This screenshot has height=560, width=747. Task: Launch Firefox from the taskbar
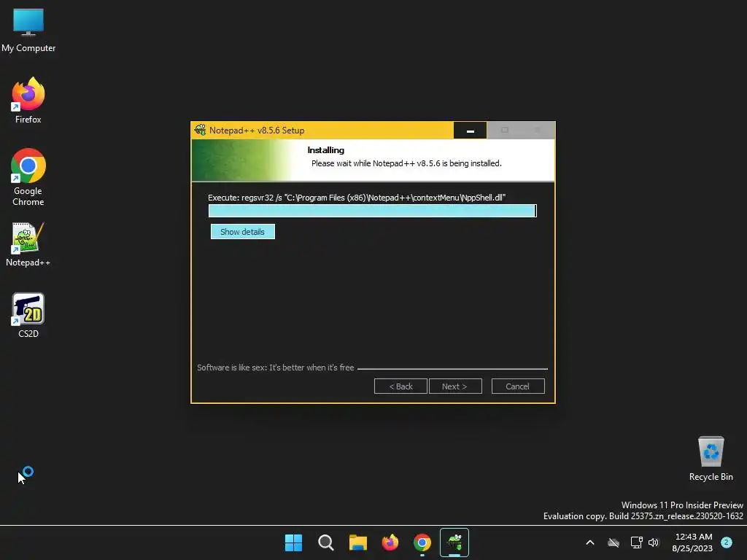click(390, 542)
